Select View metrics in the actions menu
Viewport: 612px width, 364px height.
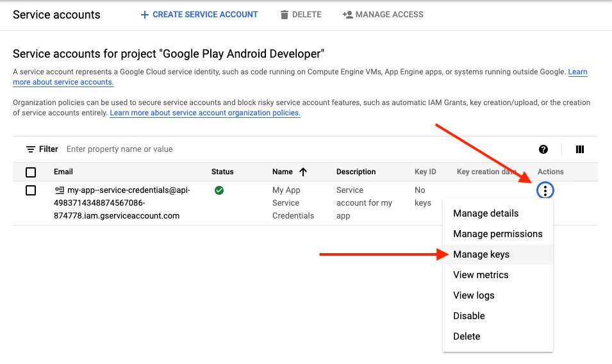498,275
